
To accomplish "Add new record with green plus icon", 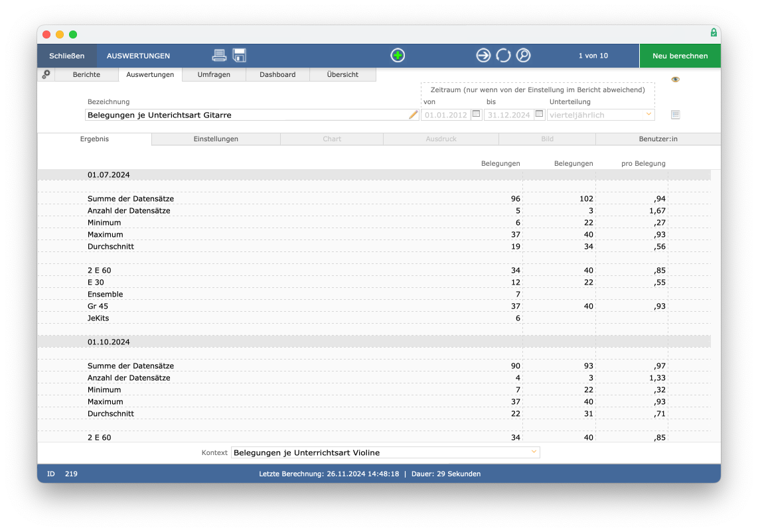I will point(398,56).
